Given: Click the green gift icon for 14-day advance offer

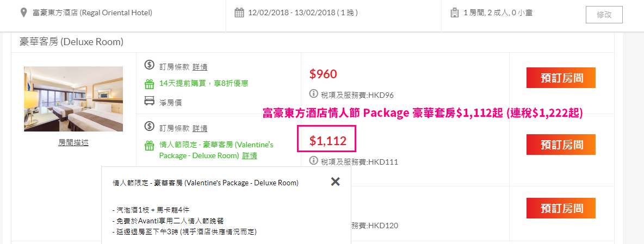Looking at the screenshot, I should click(x=150, y=84).
